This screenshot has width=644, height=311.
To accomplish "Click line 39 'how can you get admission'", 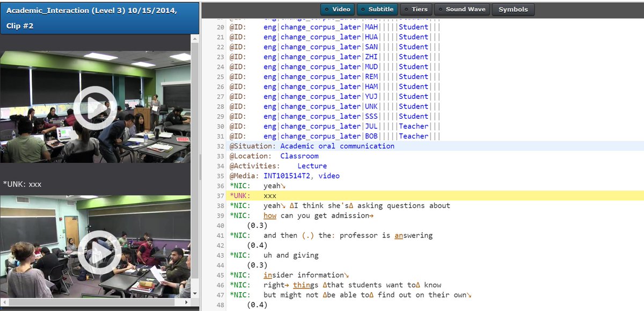I will coord(318,215).
